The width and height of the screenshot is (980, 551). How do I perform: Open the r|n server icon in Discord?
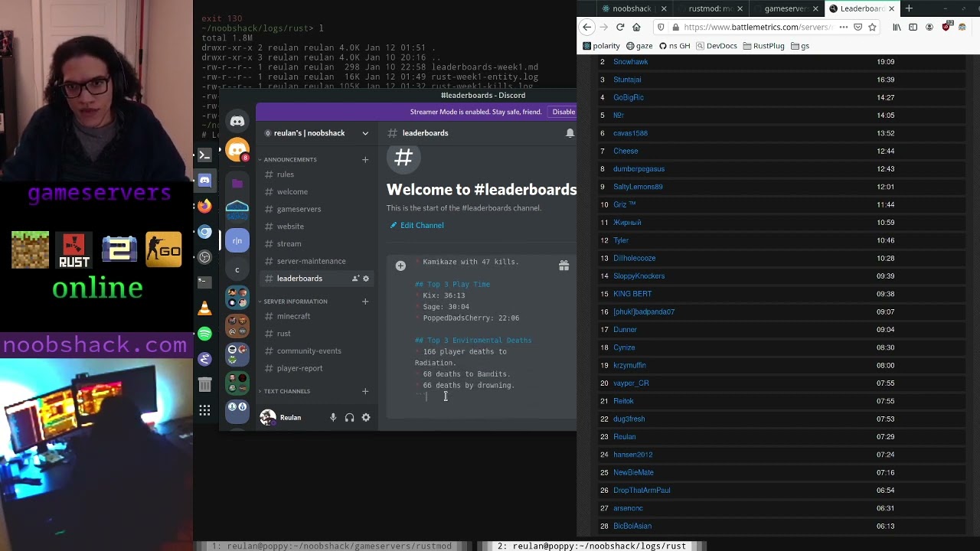[x=237, y=241]
